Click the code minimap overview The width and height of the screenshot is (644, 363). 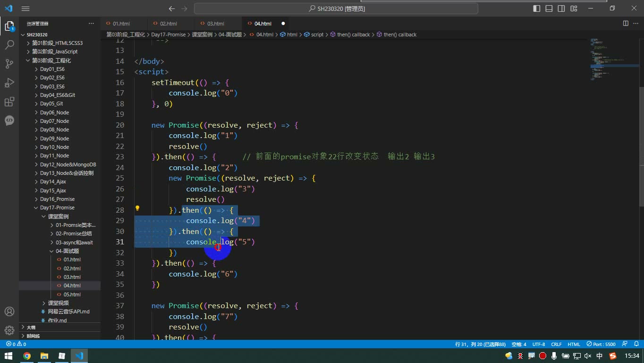point(614,59)
